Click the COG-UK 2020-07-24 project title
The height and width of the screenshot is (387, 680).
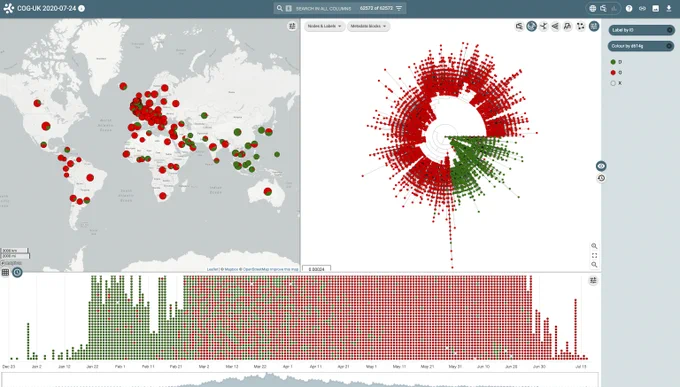[46, 8]
